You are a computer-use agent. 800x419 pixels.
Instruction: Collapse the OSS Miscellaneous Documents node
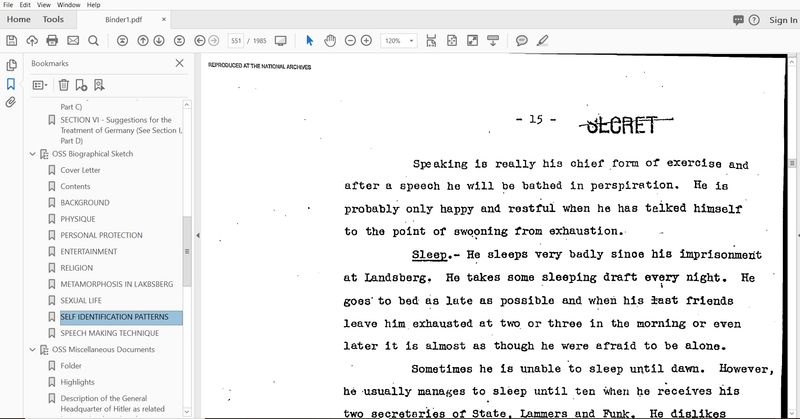click(x=33, y=350)
